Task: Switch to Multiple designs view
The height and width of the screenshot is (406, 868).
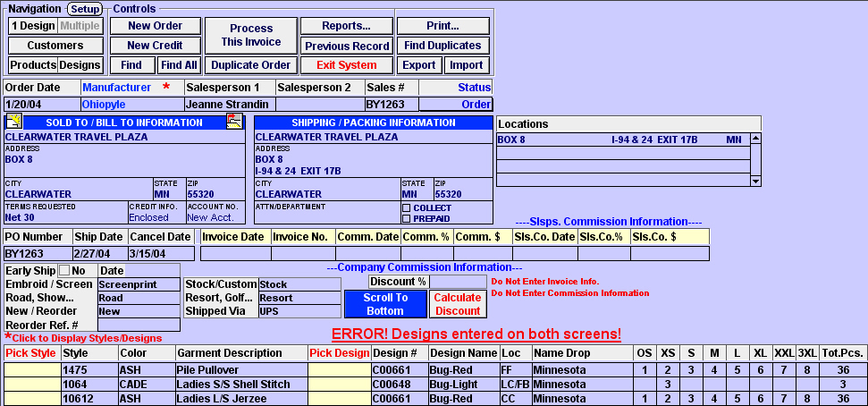Action: pos(80,25)
